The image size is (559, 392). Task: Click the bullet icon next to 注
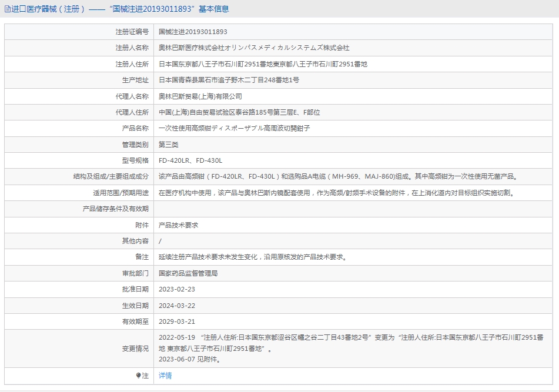tap(139, 376)
